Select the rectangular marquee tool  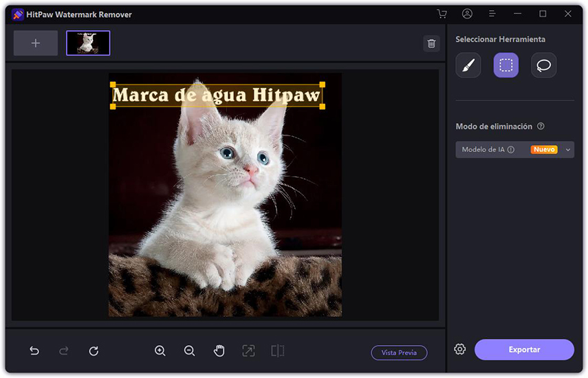point(506,65)
